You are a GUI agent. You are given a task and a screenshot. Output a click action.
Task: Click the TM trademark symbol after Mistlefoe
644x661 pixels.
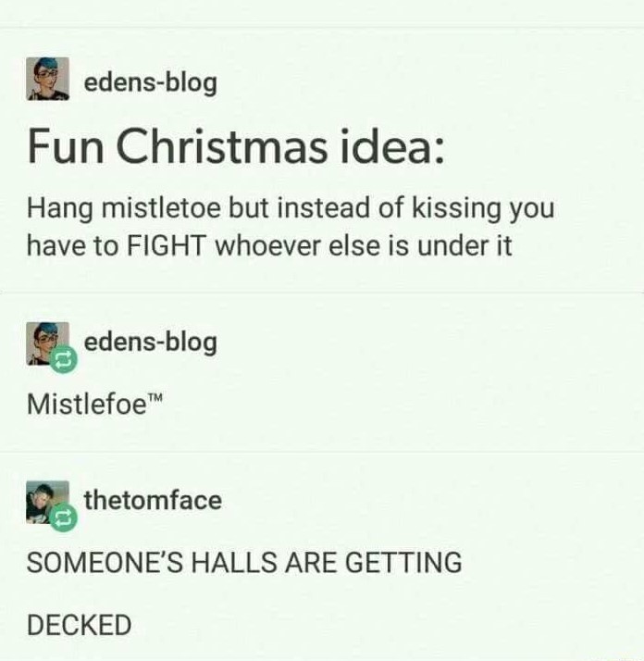click(155, 397)
